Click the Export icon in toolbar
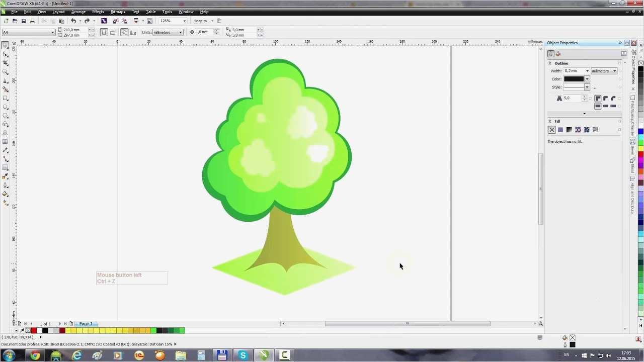The height and width of the screenshot is (362, 644). point(124,21)
